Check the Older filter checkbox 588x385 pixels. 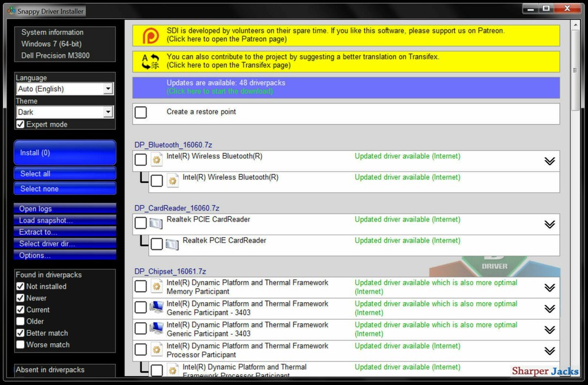click(x=21, y=322)
